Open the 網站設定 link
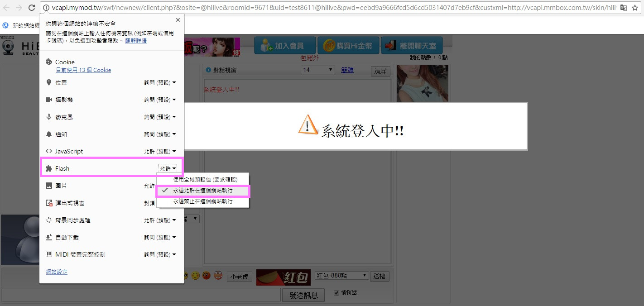This screenshot has height=306, width=644. pyautogui.click(x=57, y=272)
